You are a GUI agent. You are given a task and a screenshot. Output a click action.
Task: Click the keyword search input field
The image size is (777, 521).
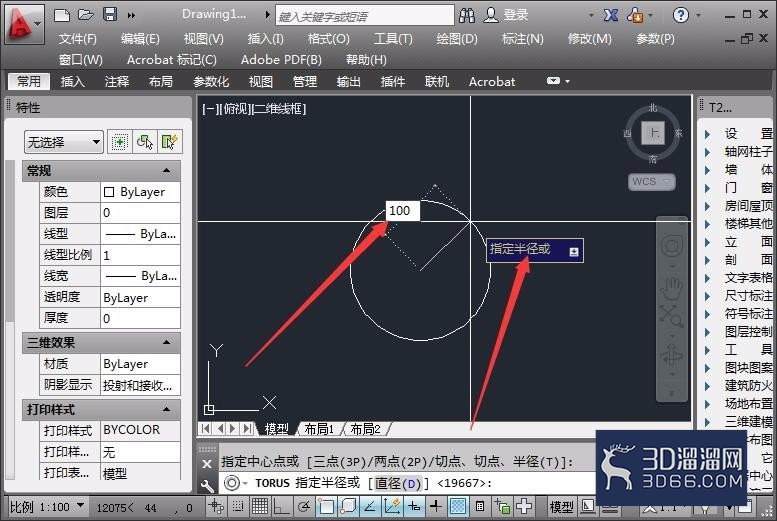[x=365, y=16]
